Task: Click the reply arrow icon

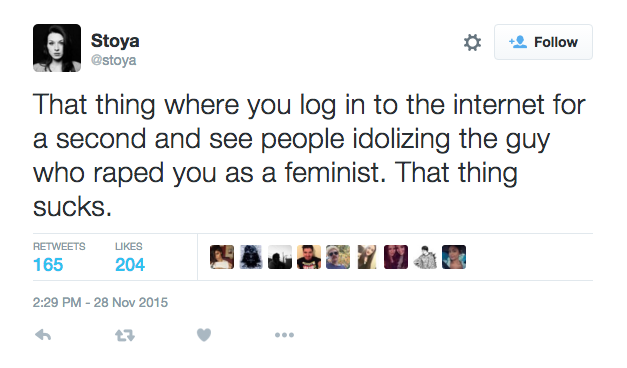Action: pos(43,335)
